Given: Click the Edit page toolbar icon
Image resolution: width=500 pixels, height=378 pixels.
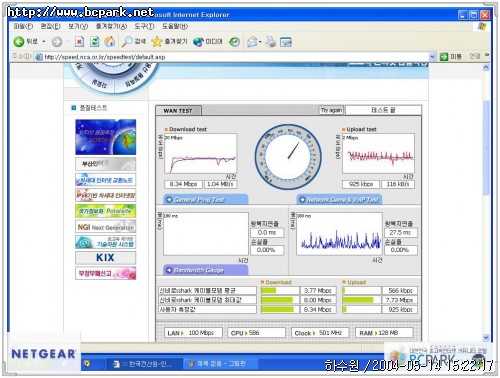Looking at the screenshot, I should pyautogui.click(x=286, y=42).
